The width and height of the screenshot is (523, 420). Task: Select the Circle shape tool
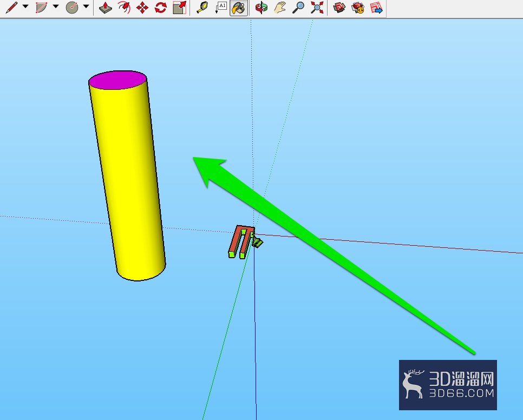click(72, 8)
